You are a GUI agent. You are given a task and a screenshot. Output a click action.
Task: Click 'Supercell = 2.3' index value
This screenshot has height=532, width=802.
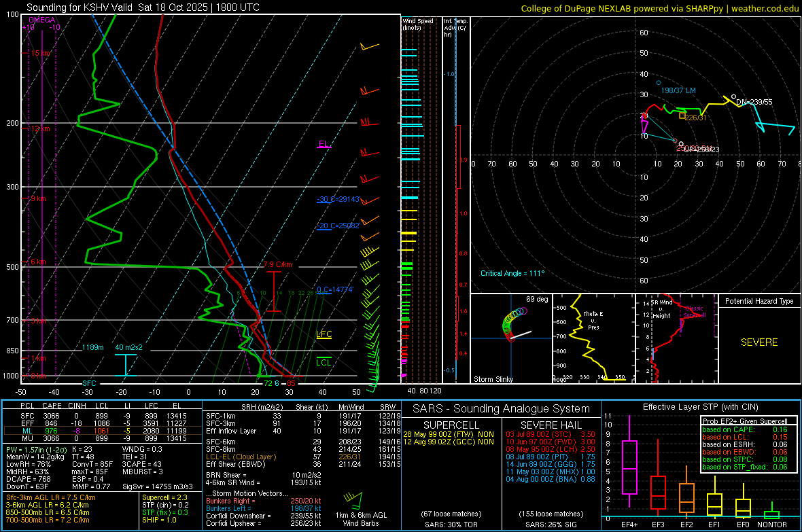tap(164, 498)
